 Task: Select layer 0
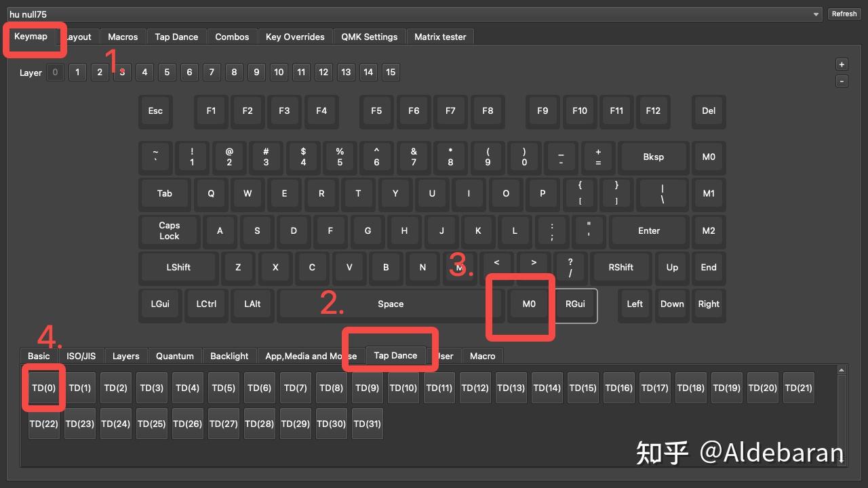pos(55,72)
